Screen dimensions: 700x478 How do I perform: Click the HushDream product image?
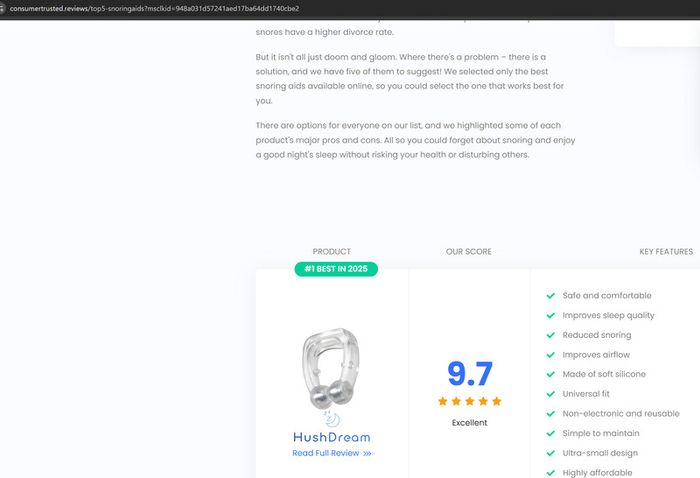tap(331, 368)
